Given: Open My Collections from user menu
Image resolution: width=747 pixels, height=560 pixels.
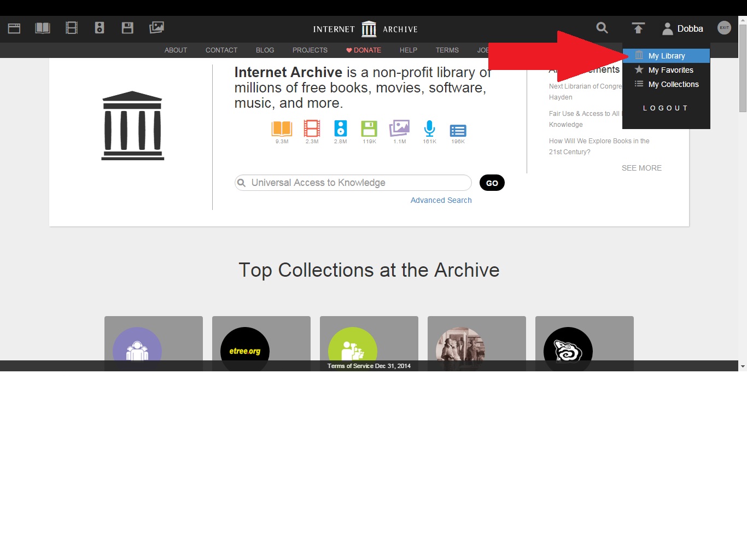Looking at the screenshot, I should [673, 84].
